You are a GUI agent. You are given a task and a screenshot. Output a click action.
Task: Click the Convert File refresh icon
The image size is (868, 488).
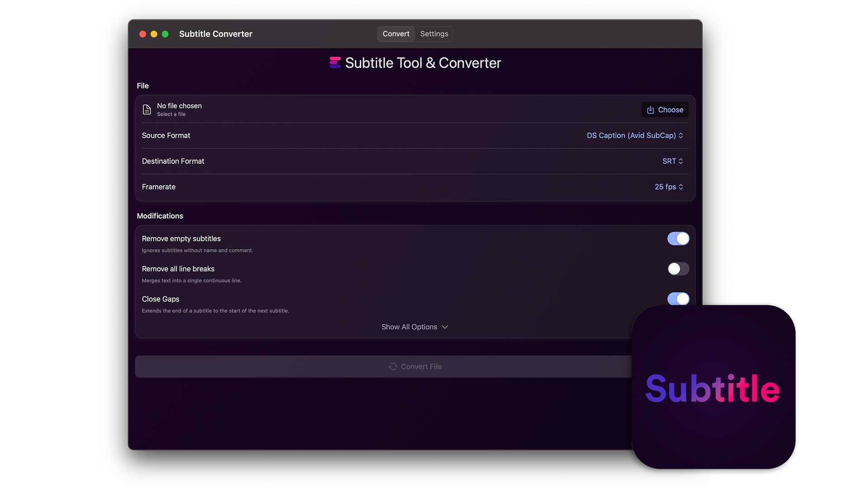393,366
